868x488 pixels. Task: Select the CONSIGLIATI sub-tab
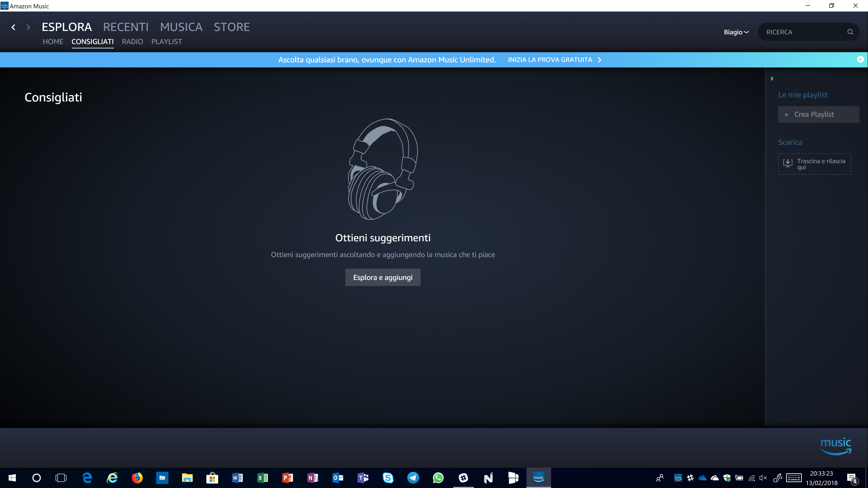(92, 41)
